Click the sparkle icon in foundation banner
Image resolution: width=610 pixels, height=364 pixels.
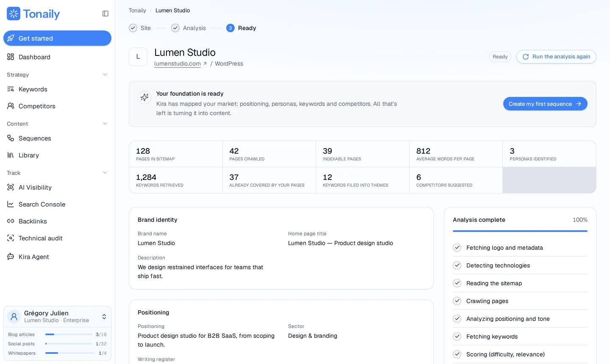click(x=144, y=97)
